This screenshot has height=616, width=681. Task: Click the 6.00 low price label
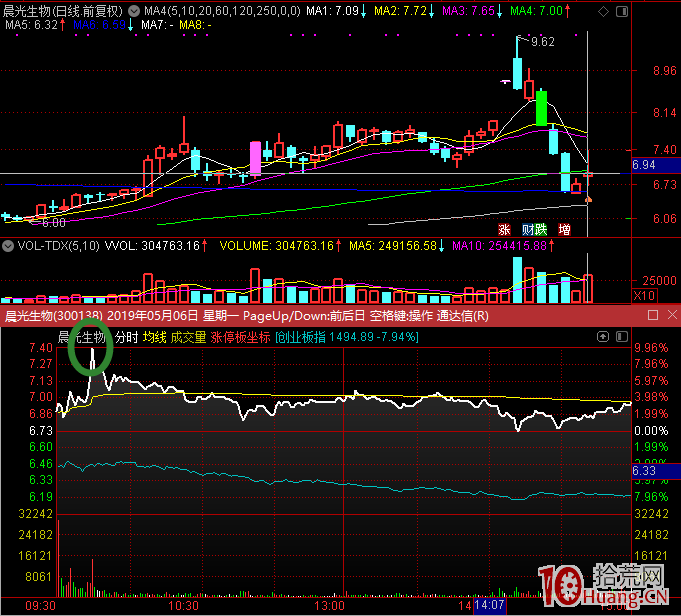(54, 223)
